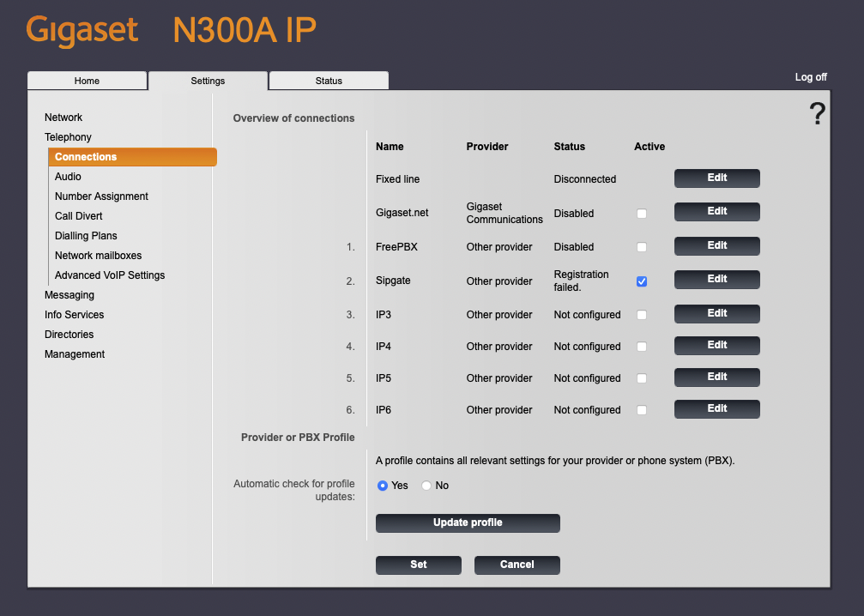Toggle Active checkbox for Gigaset.net
Screen dimensions: 864x616
tap(642, 214)
